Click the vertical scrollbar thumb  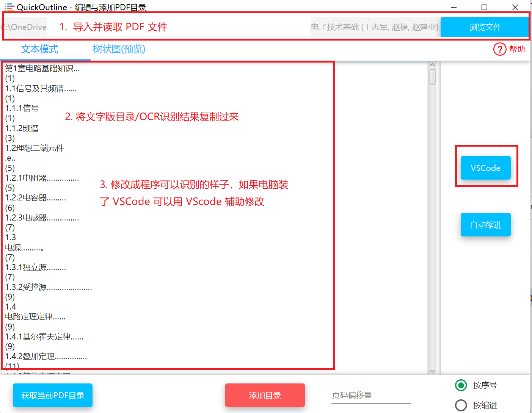click(x=432, y=77)
